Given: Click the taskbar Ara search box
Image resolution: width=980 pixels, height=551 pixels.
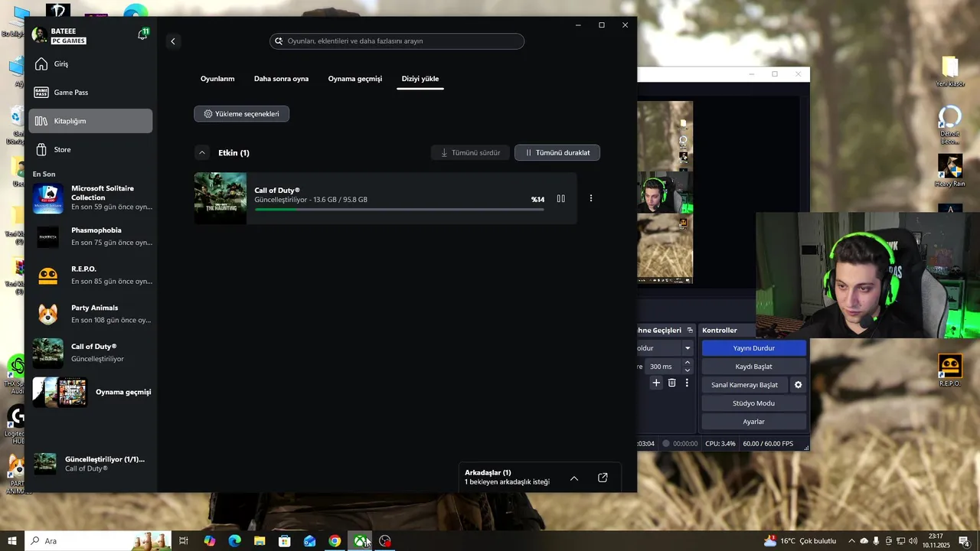Looking at the screenshot, I should click(98, 541).
